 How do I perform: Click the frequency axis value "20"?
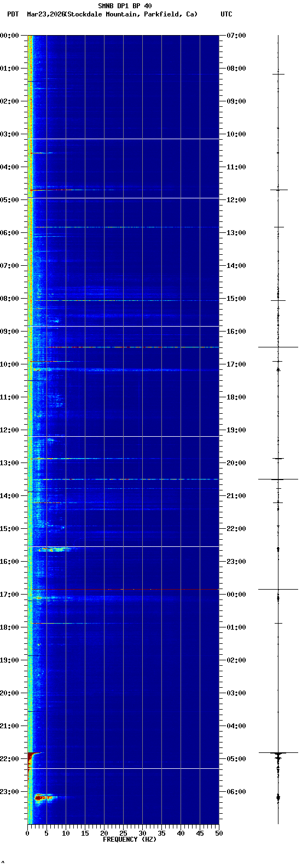click(104, 833)
